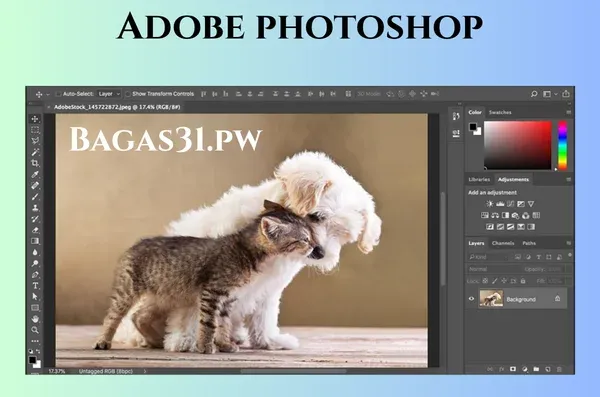Select the Move tool in the toolbar
This screenshot has width=600, height=397.
[35, 119]
